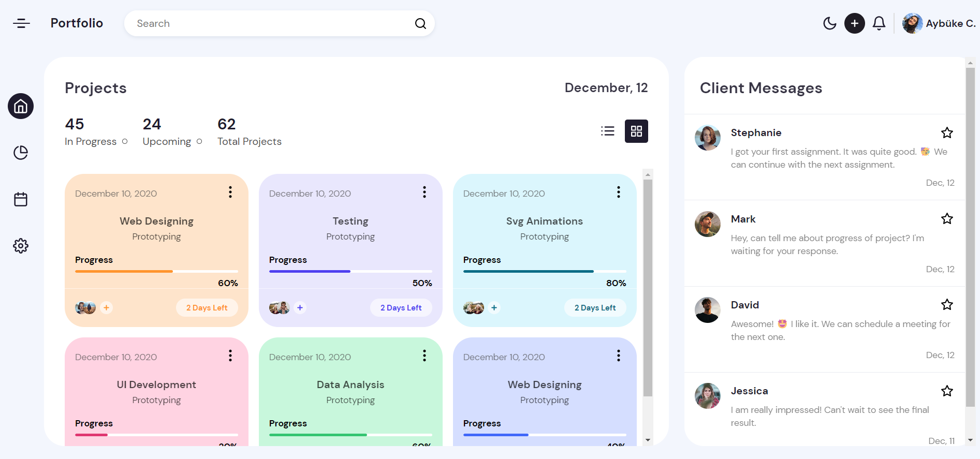The width and height of the screenshot is (980, 459).
Task: Click projects scrollbar up arrow
Action: click(648, 174)
